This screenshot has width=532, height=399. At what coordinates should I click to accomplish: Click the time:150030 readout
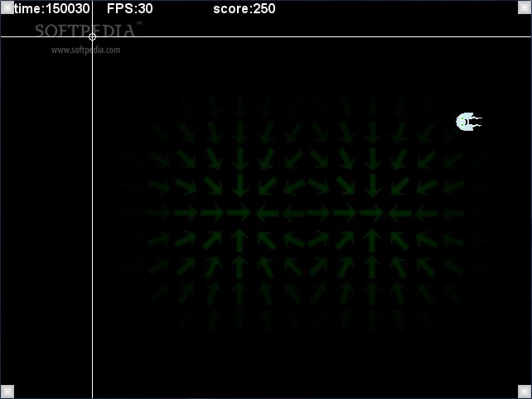52,9
